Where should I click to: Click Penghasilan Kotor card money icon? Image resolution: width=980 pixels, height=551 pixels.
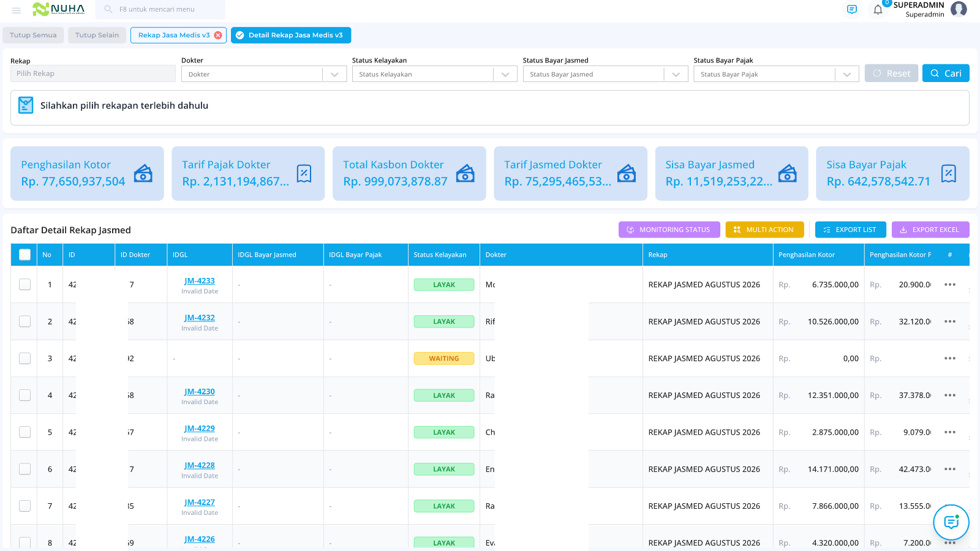[x=143, y=173]
